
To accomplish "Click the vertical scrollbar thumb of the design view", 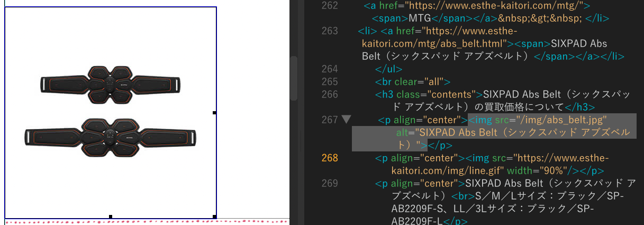I will click(294, 74).
